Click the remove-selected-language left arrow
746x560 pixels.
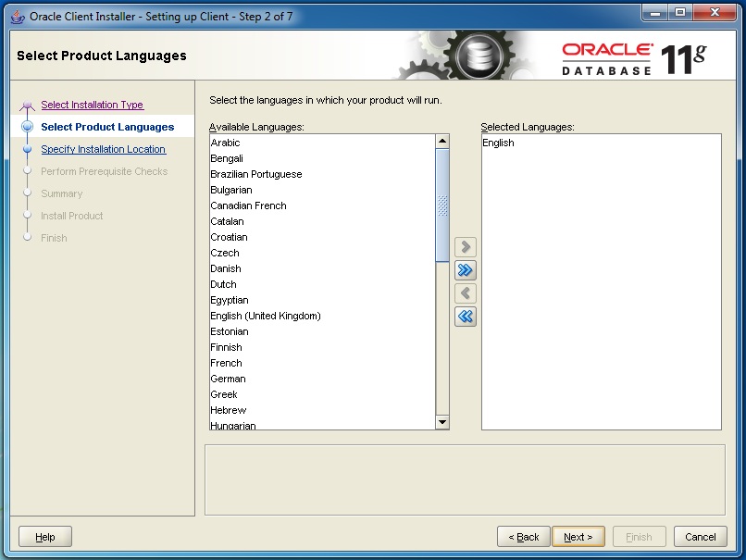[x=466, y=293]
